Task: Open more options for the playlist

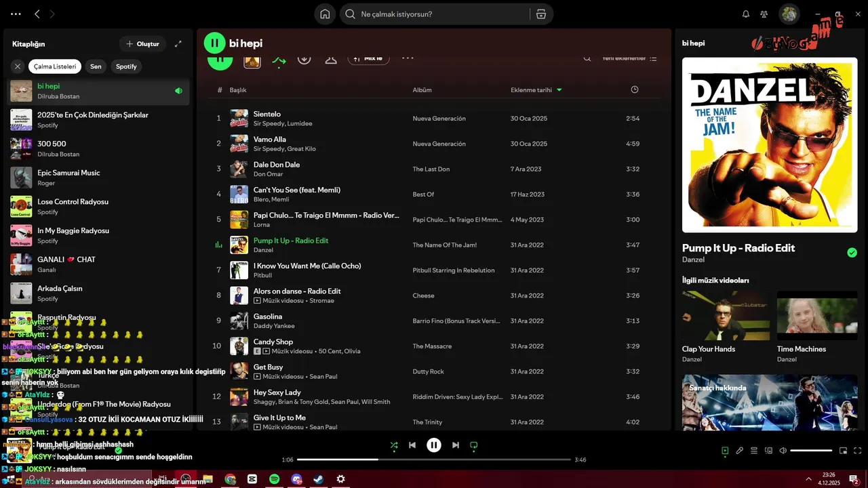Action: 408,58
